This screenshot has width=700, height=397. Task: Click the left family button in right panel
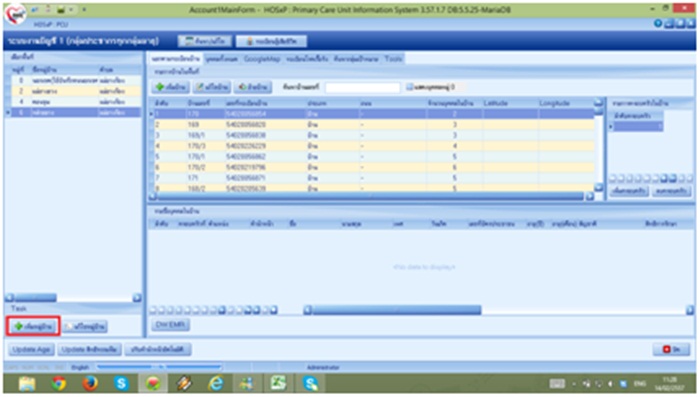[629, 191]
